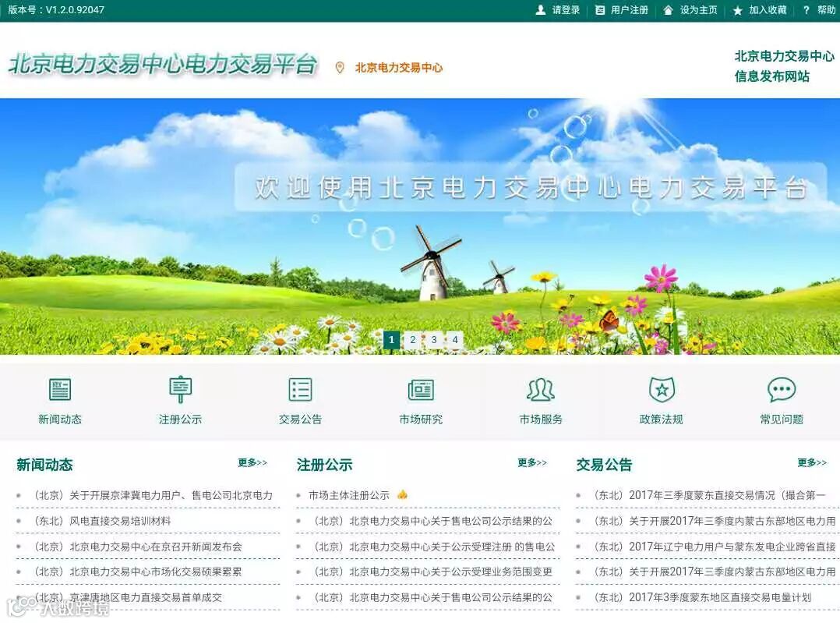
Task: Open 关于公示受理注册 的售电公司 entry
Action: pyautogui.click(x=433, y=547)
